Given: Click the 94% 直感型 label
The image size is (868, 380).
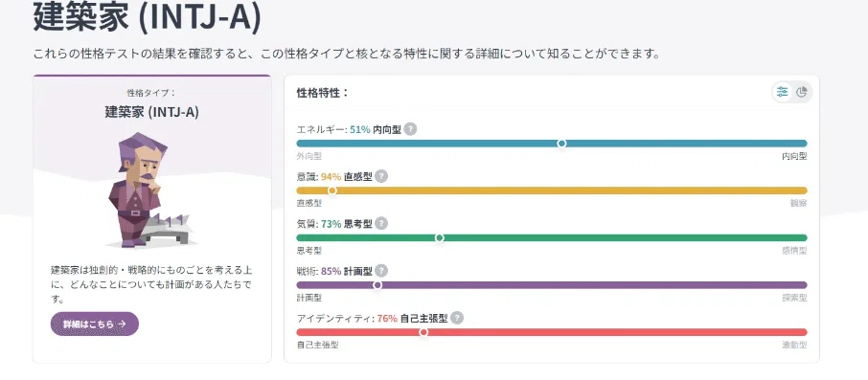Looking at the screenshot, I should [x=347, y=176].
